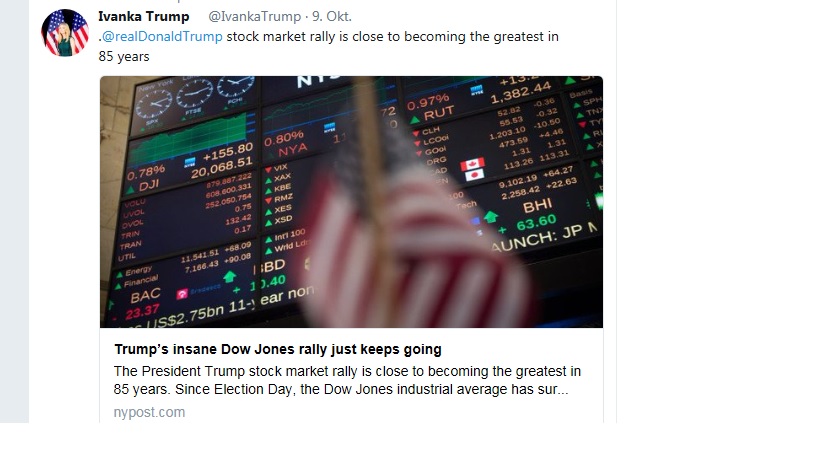Visit the nypost.com source link

(149, 411)
